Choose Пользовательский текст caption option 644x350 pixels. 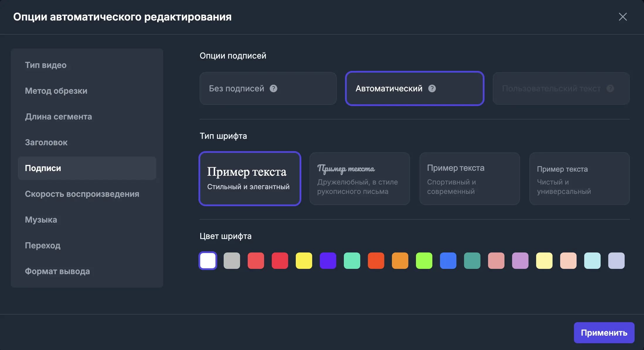coord(551,88)
